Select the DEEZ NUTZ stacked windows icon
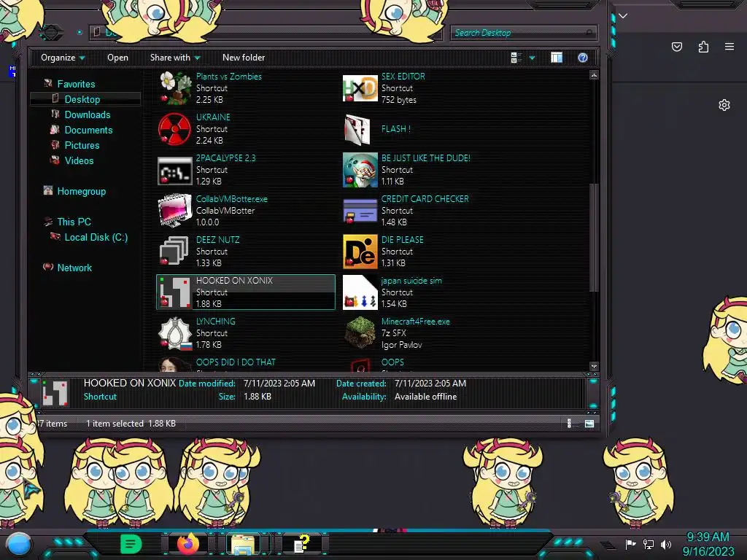This screenshot has width=747, height=560. pyautogui.click(x=174, y=251)
